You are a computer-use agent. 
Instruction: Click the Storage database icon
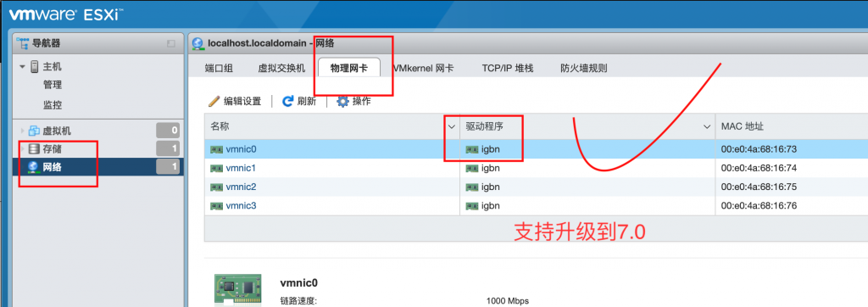(x=34, y=148)
